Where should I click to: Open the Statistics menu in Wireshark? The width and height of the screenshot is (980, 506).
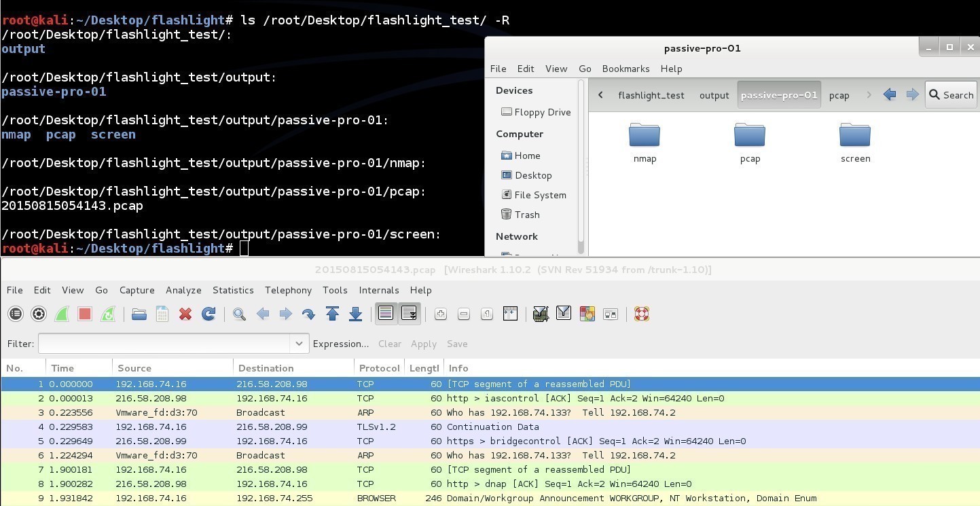pos(233,290)
